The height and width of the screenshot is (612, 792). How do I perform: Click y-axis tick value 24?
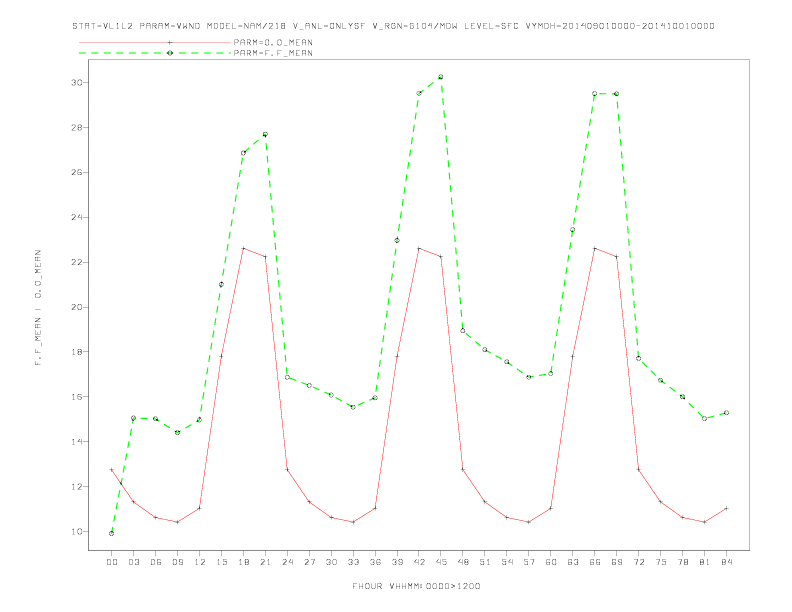pyautogui.click(x=77, y=217)
